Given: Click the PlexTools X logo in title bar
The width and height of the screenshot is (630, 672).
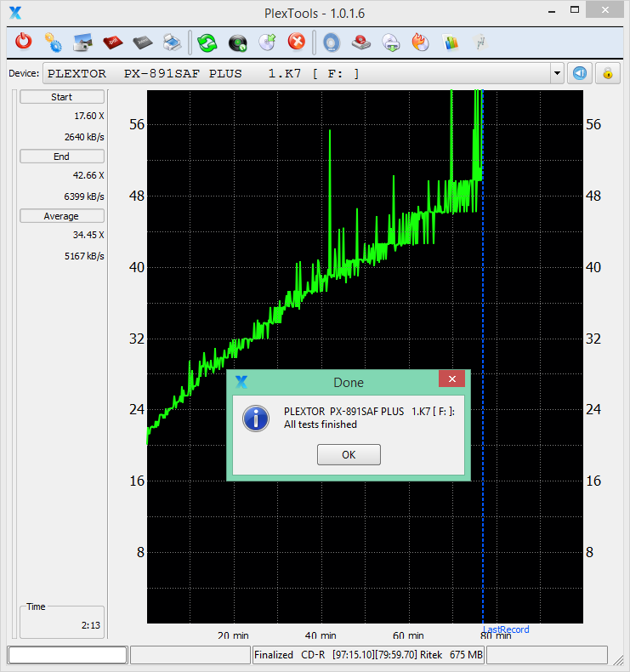Looking at the screenshot, I should coord(15,13).
